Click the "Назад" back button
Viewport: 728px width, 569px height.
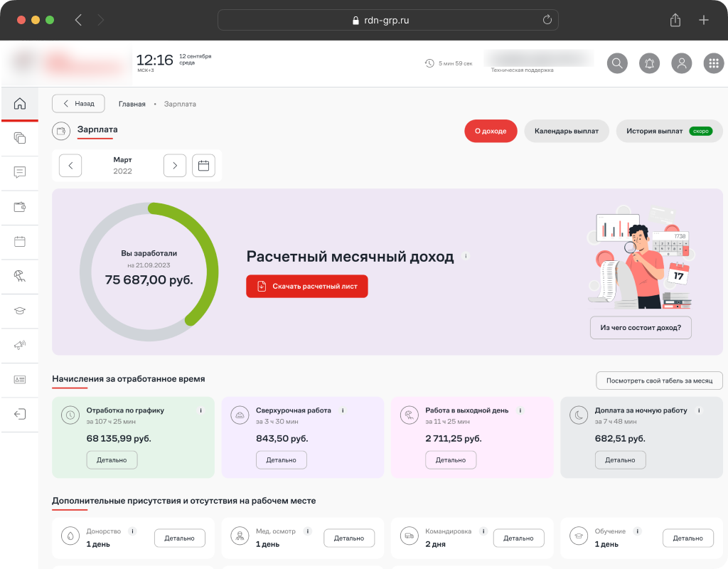(78, 104)
